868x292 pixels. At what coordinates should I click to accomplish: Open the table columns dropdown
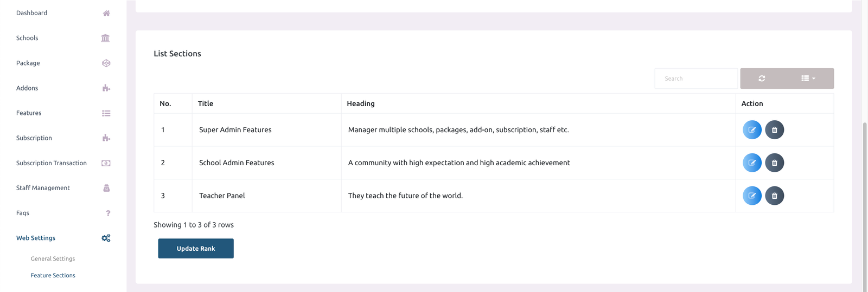click(808, 79)
